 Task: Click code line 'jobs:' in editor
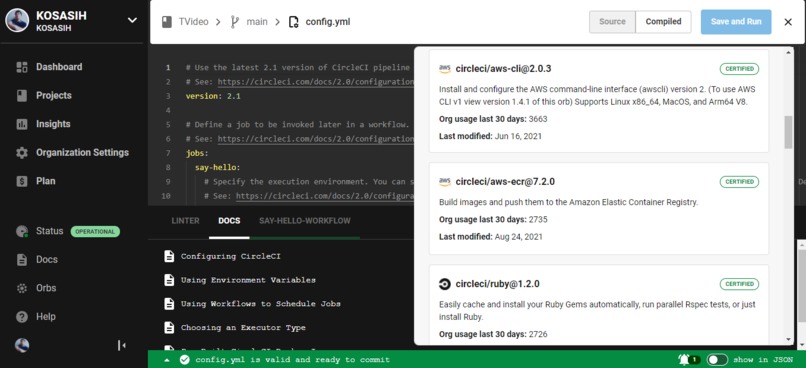click(197, 153)
